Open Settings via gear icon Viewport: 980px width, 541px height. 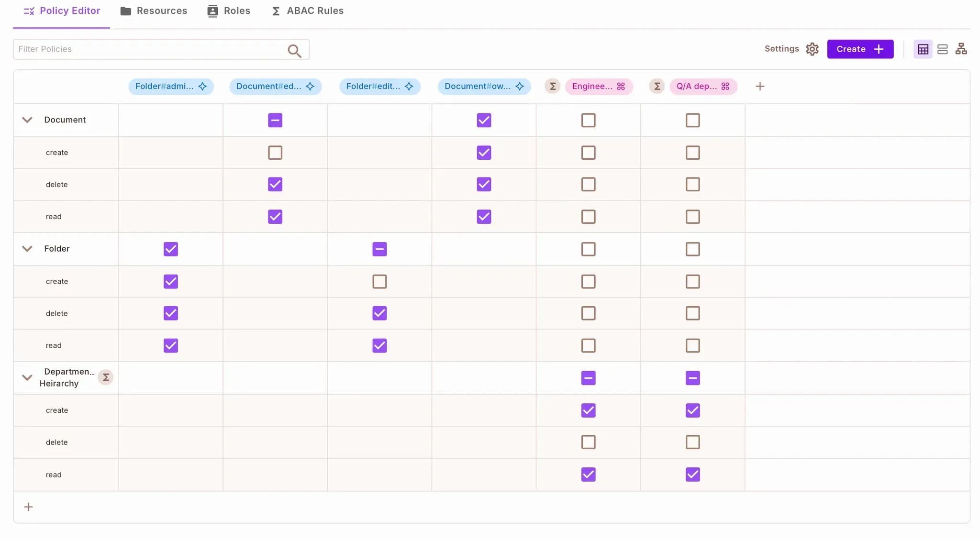(x=812, y=49)
